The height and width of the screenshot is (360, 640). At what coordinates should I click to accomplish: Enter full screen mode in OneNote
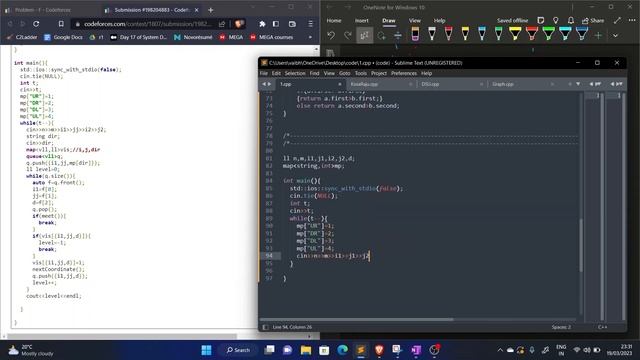click(617, 20)
